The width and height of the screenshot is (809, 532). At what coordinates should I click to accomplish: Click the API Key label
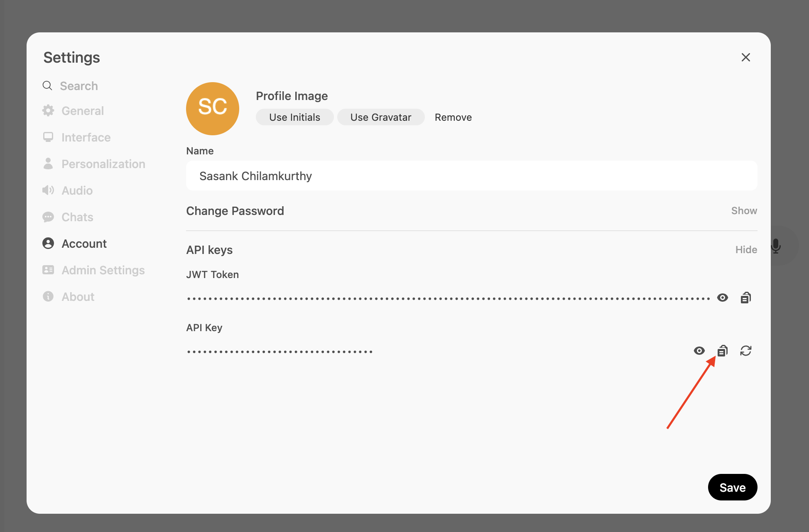pos(204,328)
